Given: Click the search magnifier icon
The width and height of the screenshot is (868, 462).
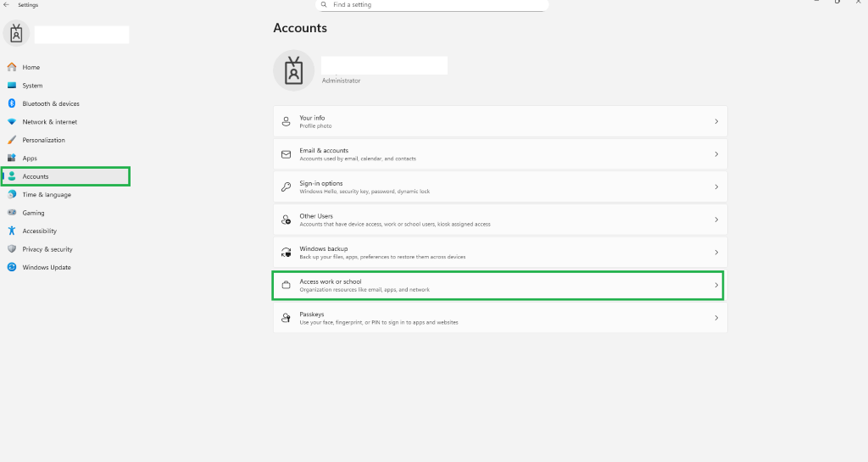Looking at the screenshot, I should [x=324, y=4].
